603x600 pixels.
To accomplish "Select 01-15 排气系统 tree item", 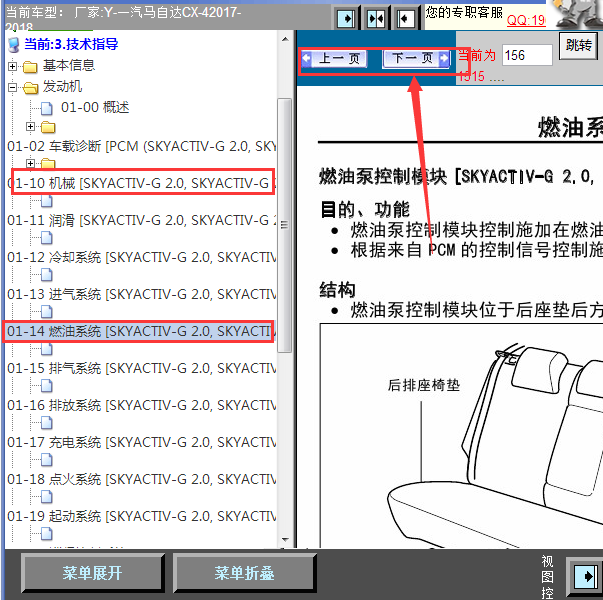I will 142,368.
